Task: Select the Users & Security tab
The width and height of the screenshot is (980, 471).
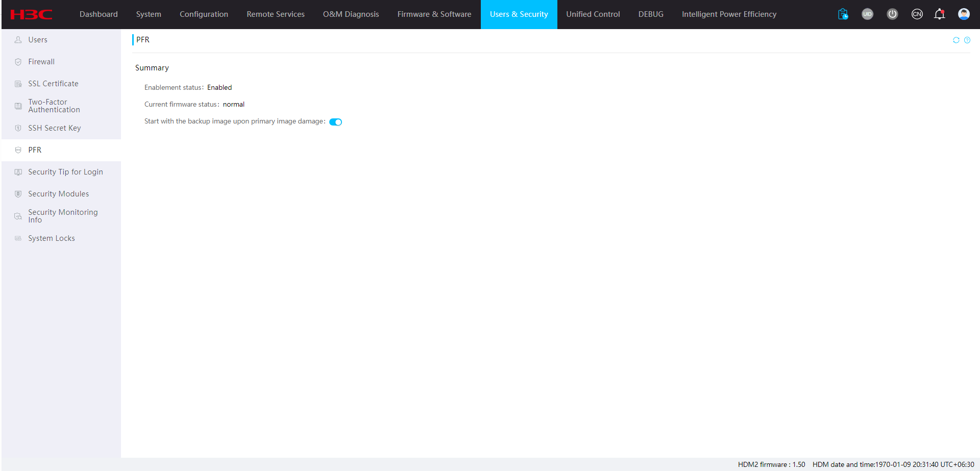Action: tap(519, 14)
